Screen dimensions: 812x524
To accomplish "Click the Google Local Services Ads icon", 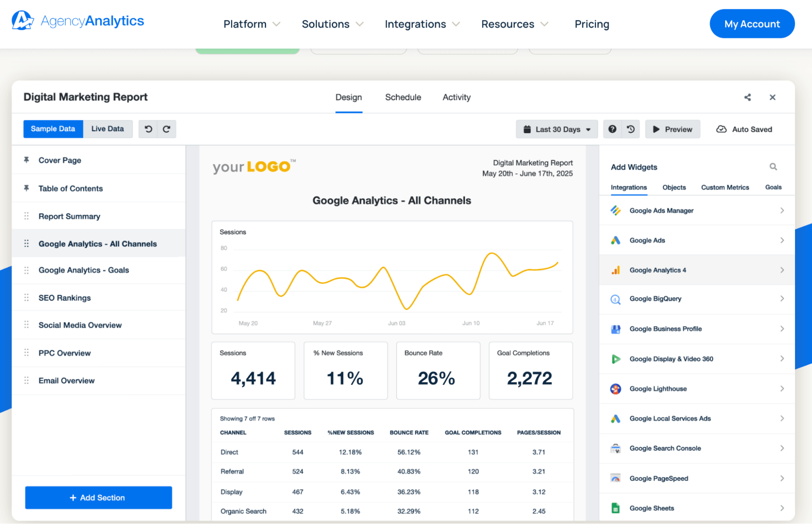I will (615, 418).
